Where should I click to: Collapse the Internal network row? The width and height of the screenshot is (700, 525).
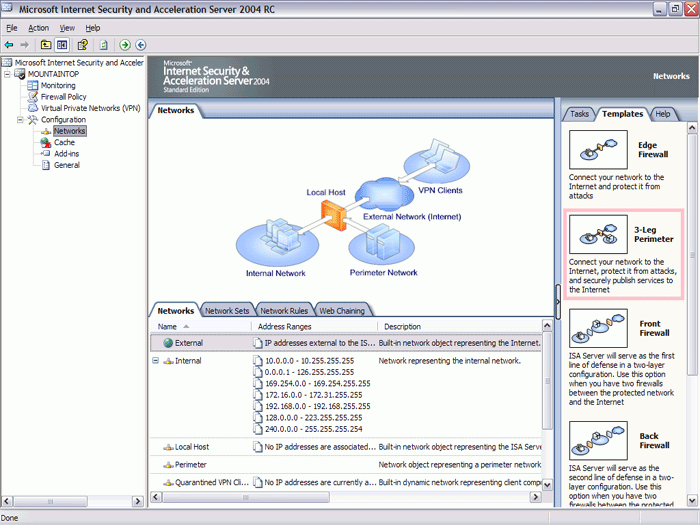pos(155,360)
